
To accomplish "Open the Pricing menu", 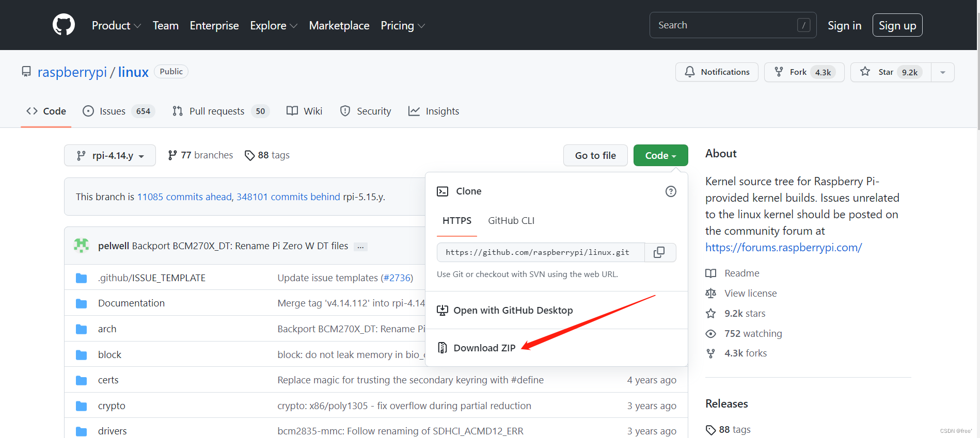I will click(403, 25).
